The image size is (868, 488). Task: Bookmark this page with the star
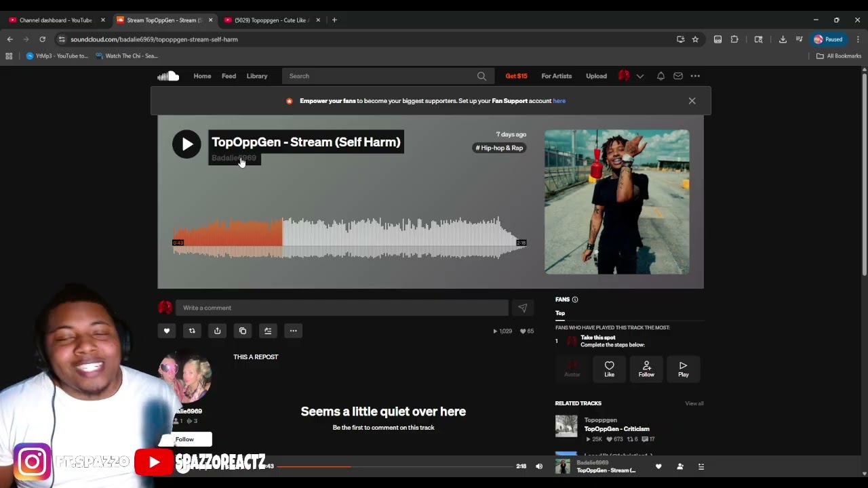pos(695,39)
